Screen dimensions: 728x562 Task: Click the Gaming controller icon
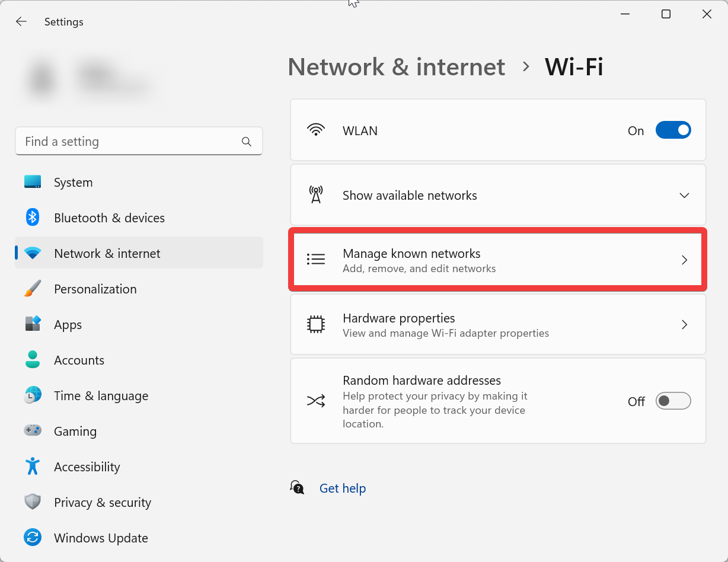[33, 430]
